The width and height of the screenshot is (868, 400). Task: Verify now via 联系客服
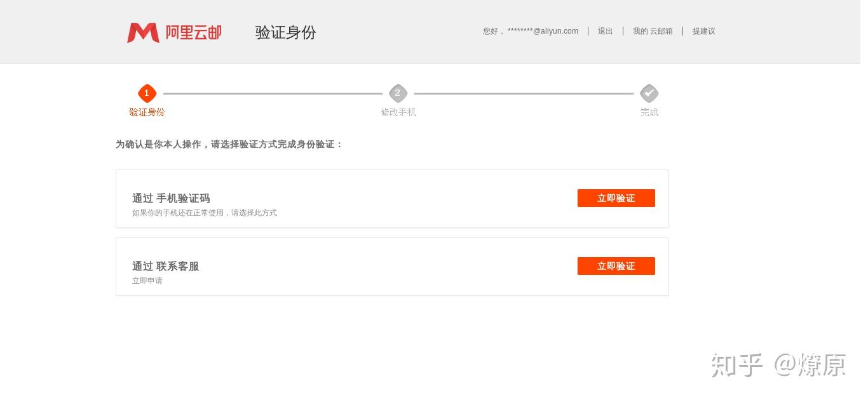point(616,266)
